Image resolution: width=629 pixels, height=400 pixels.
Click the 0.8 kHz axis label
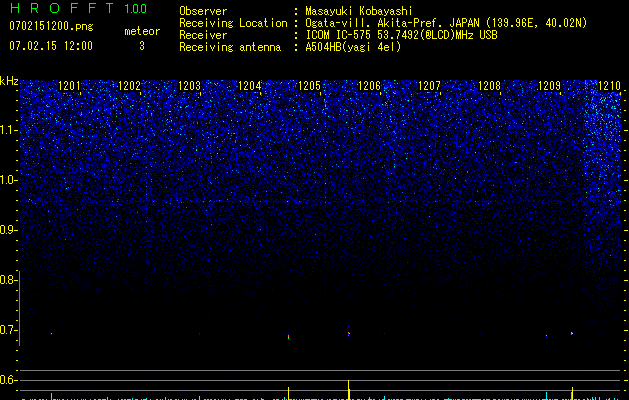coord(7,280)
